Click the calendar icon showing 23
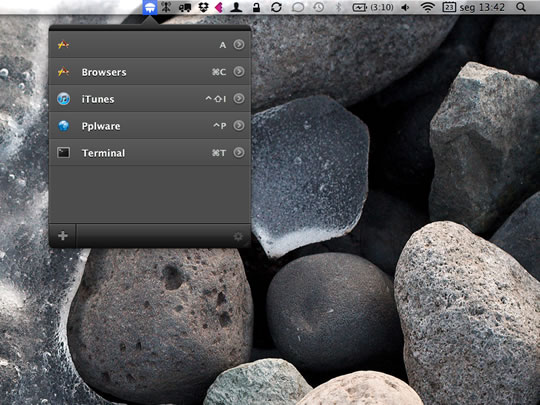 449,7
